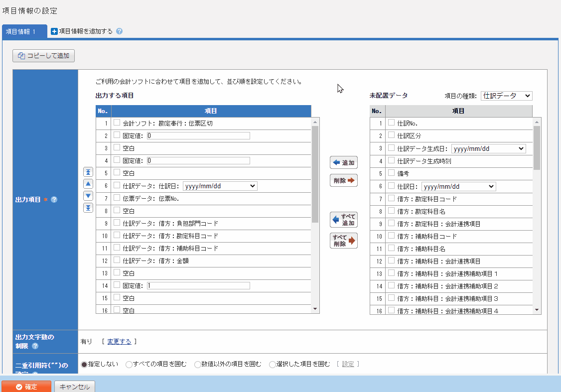Viewport: 561px width, 392px height.
Task: Open the date format dropdown for 仕訳データ: 仕訳日
Action: [220, 186]
